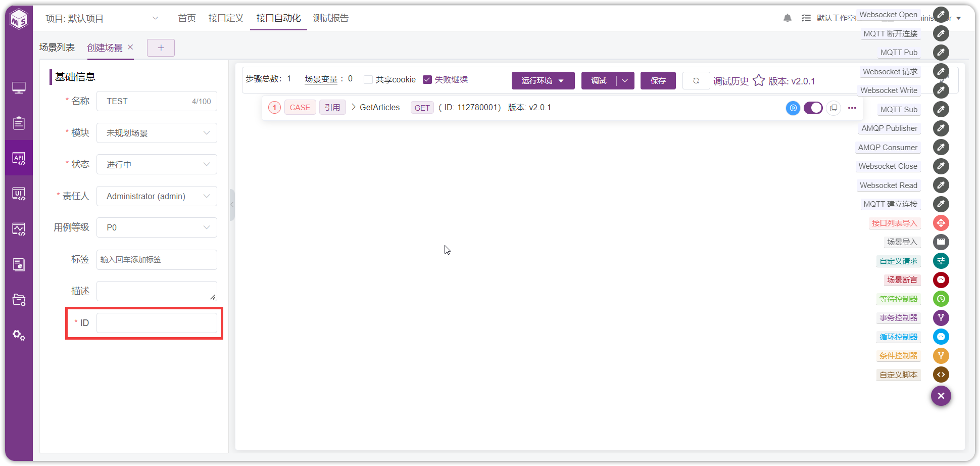This screenshot has height=466, width=980.
Task: Open the UI test sidebar icon
Action: point(19,194)
